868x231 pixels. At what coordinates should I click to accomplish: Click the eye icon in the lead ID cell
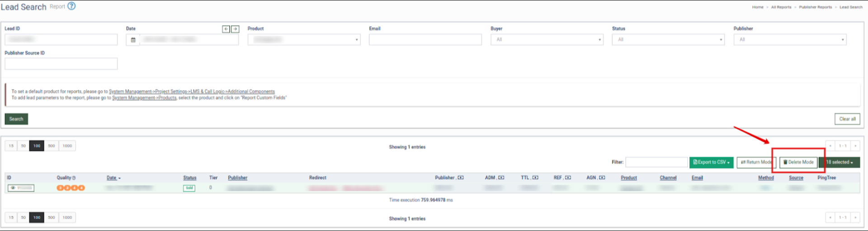[x=13, y=188]
